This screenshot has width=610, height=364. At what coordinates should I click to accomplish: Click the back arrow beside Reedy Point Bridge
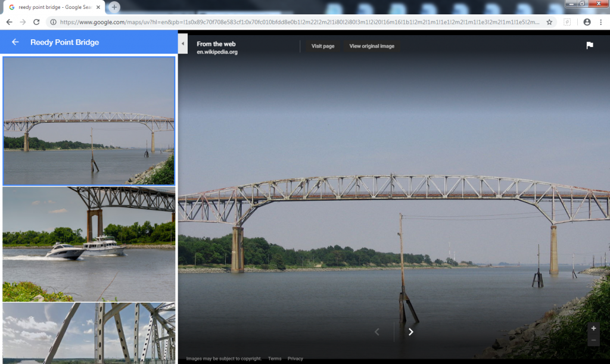click(15, 42)
